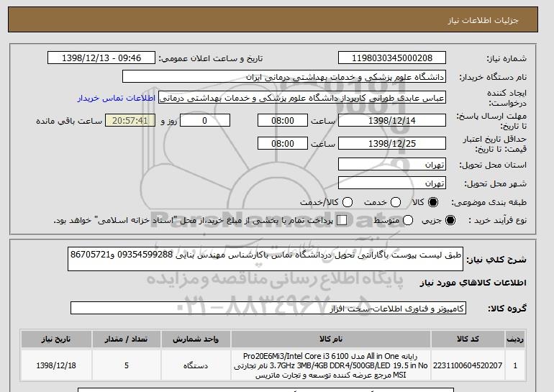Click the announcement date field 1398/12/13 - 09:46
Viewport: 554px width, 392px height.
pyautogui.click(x=101, y=58)
